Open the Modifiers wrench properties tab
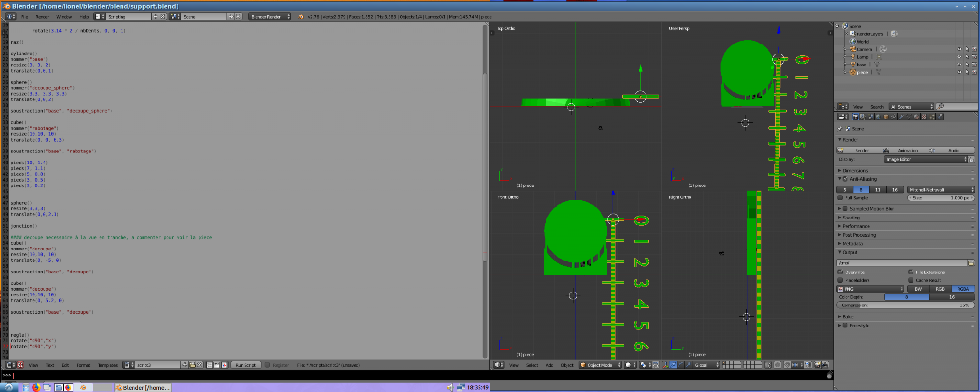980x392 pixels. (x=901, y=117)
